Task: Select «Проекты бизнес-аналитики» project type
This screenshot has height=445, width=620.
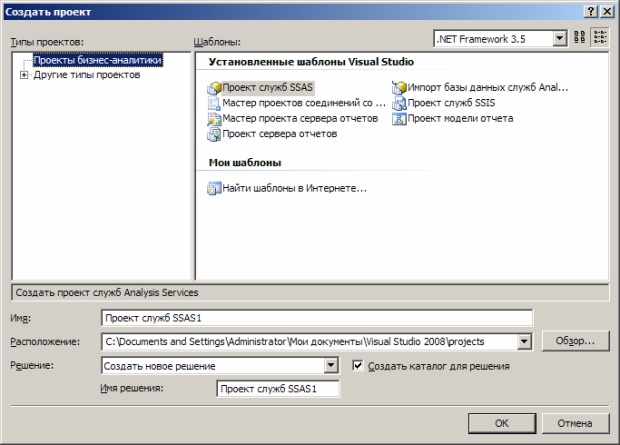Action: (x=96, y=61)
